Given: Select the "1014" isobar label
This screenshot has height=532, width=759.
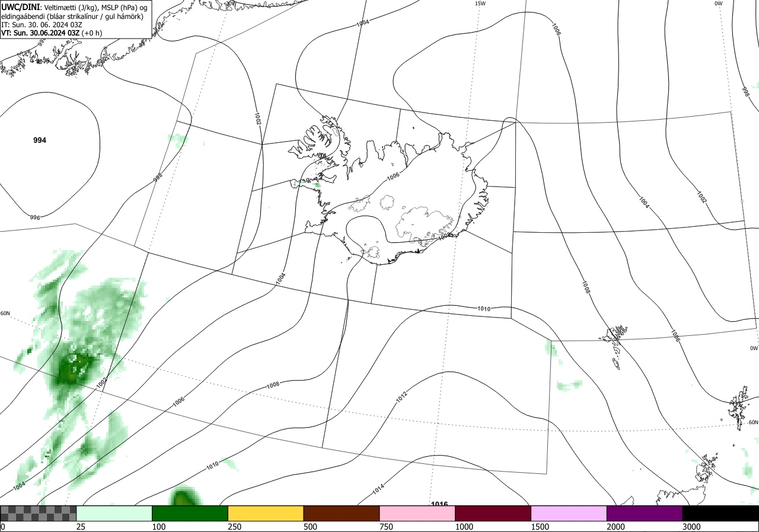Looking at the screenshot, I should (378, 490).
